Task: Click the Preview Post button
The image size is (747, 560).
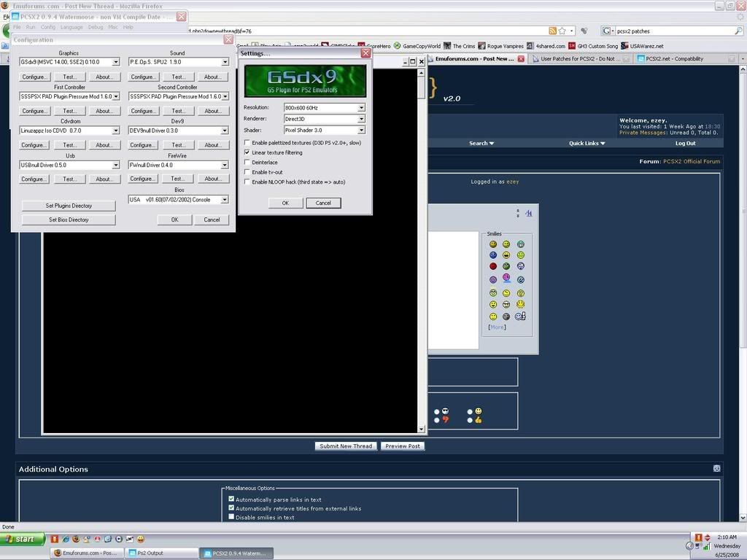Action: (x=403, y=446)
